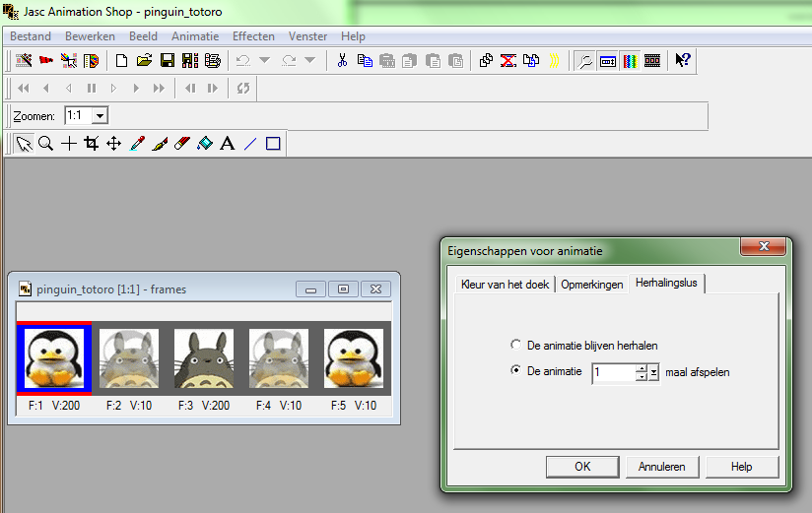The width and height of the screenshot is (812, 513).
Task: Select penguin frame F:5 thumbnail
Action: pyautogui.click(x=354, y=358)
